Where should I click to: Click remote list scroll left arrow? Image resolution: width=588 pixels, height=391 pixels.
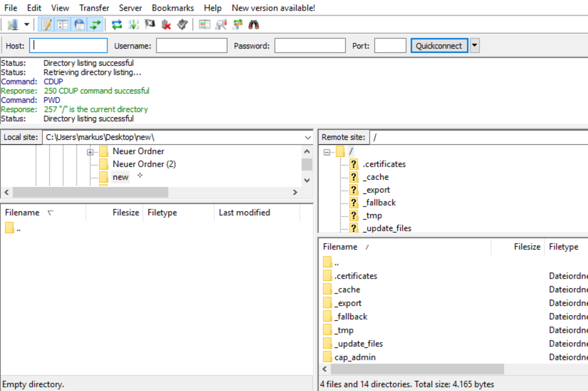pos(325,369)
